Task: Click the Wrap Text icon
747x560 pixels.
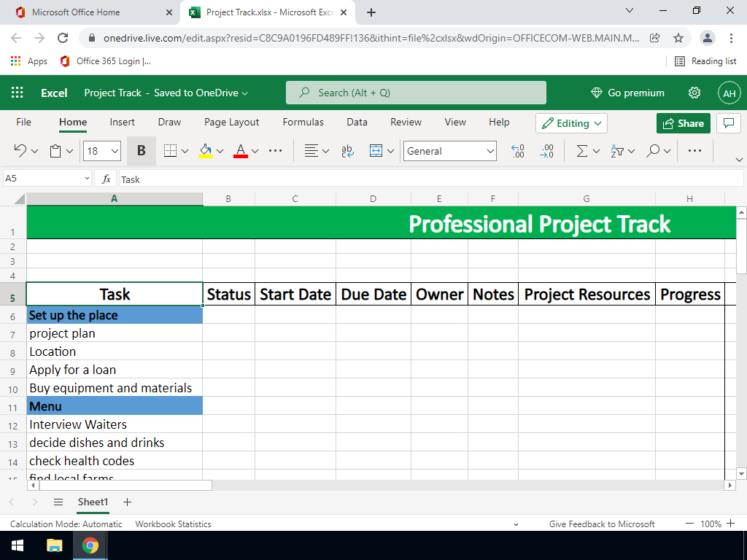Action: pos(347,151)
